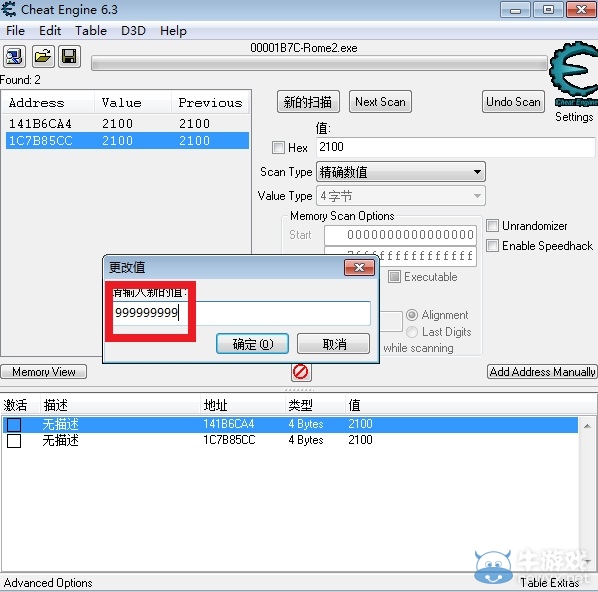Select the Alignment radio button
The height and width of the screenshot is (592, 598).
click(x=412, y=315)
